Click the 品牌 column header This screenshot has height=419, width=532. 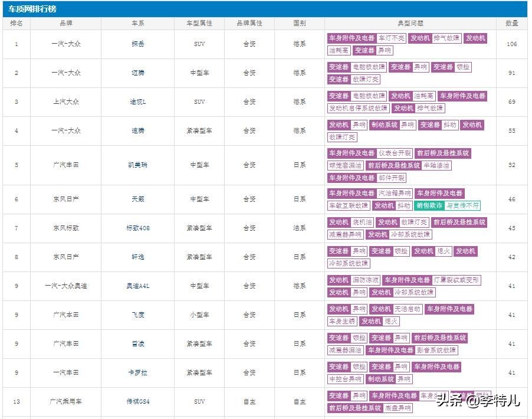coord(66,23)
